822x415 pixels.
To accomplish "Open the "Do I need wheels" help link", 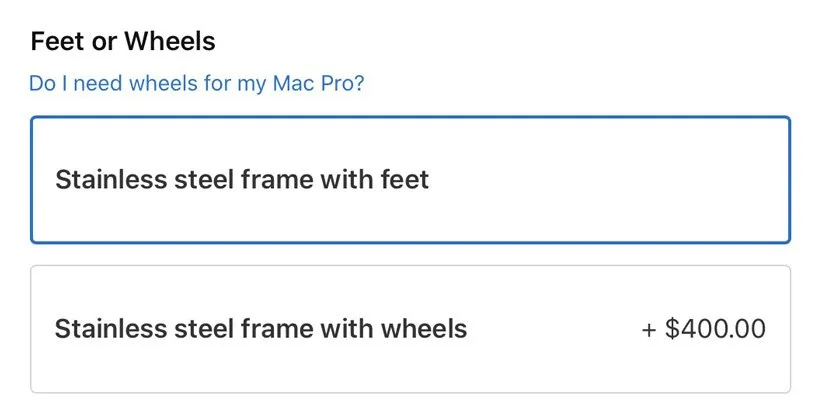I will coord(197,82).
